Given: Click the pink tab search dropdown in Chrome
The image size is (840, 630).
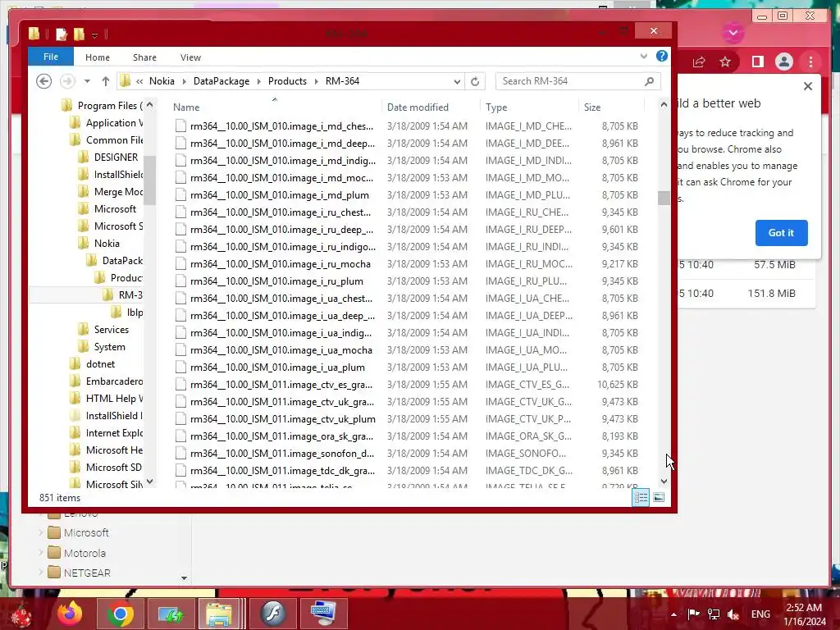Looking at the screenshot, I should pyautogui.click(x=733, y=33).
